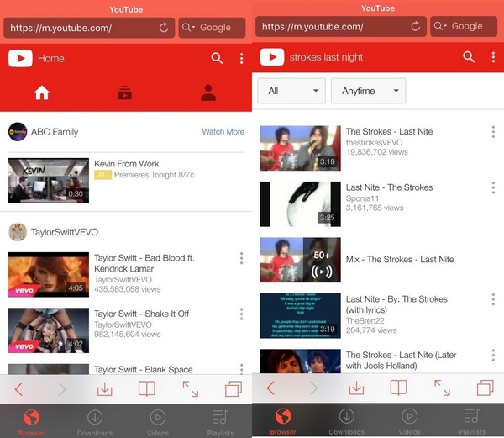The width and height of the screenshot is (504, 438).
Task: Tap the download icon in left toolbar
Action: point(104,388)
